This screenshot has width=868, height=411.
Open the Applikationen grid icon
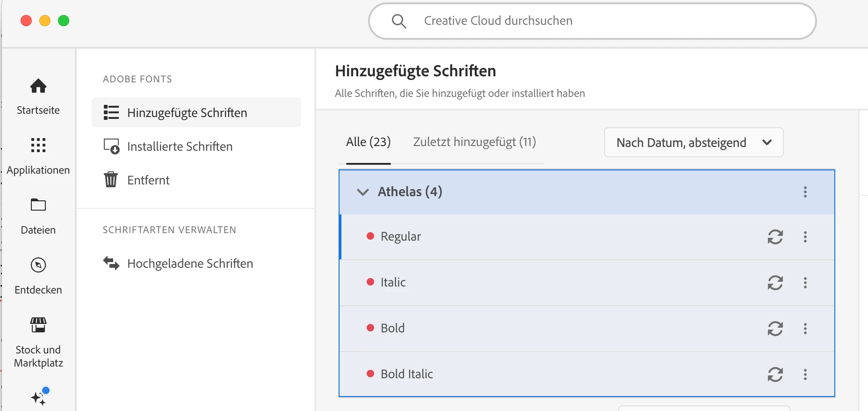click(x=38, y=146)
